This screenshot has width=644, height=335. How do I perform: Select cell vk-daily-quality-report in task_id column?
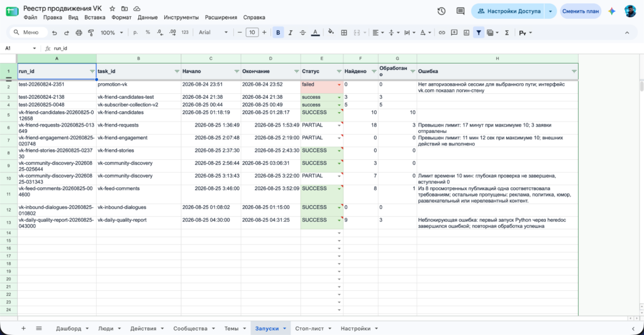(x=139, y=223)
